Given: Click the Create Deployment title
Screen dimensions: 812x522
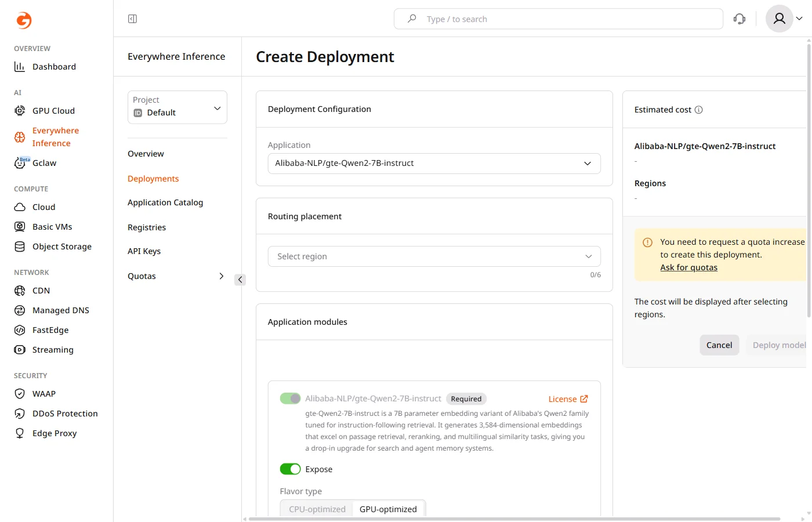Looking at the screenshot, I should click(325, 57).
